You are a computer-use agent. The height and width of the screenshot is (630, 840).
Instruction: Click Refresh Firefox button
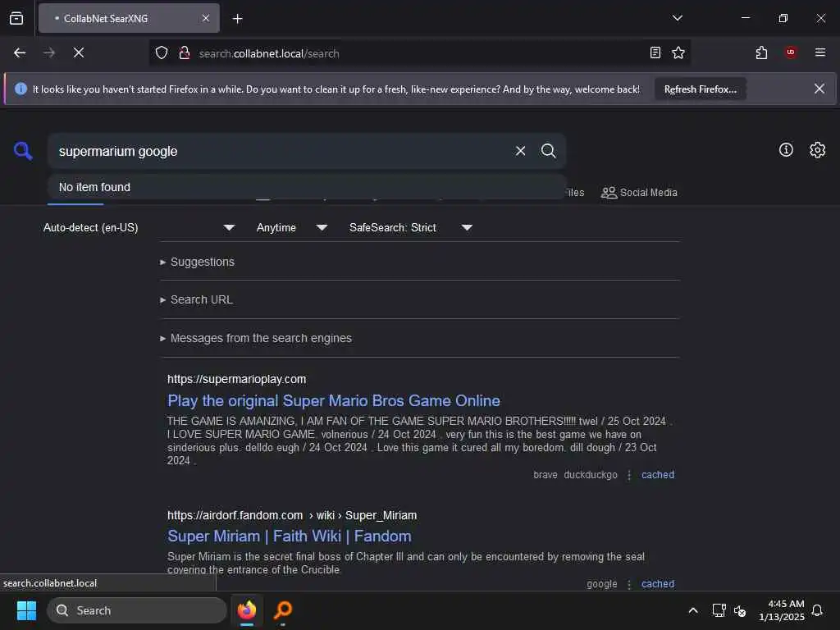click(x=701, y=89)
